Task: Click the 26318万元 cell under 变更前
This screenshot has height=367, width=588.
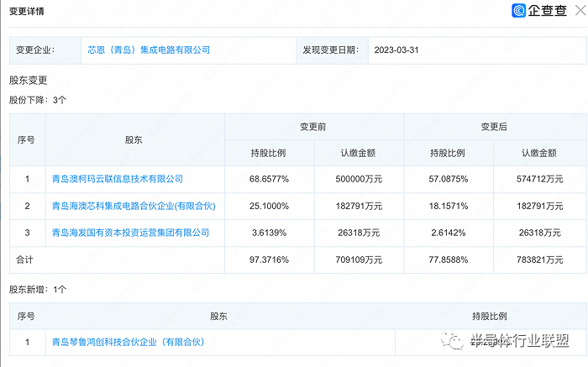Action: tap(359, 233)
